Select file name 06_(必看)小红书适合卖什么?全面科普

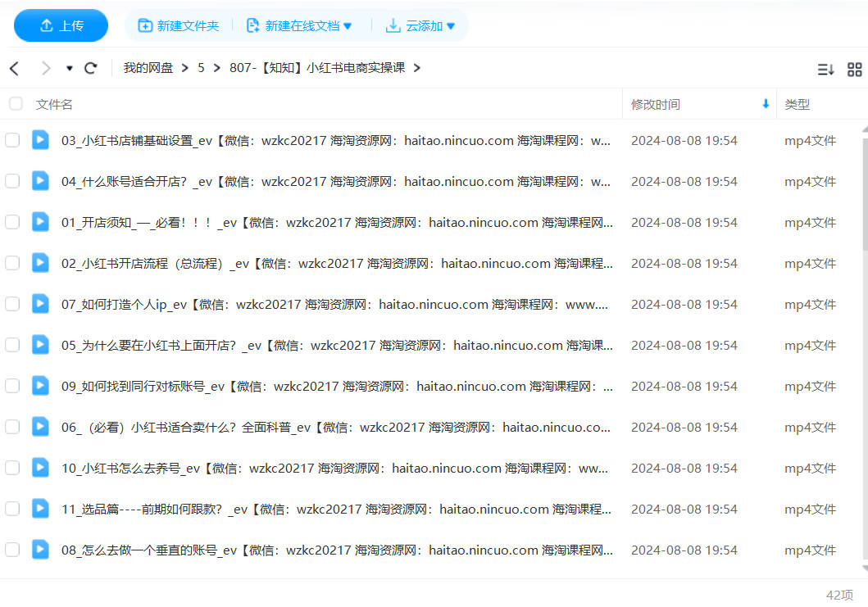335,427
